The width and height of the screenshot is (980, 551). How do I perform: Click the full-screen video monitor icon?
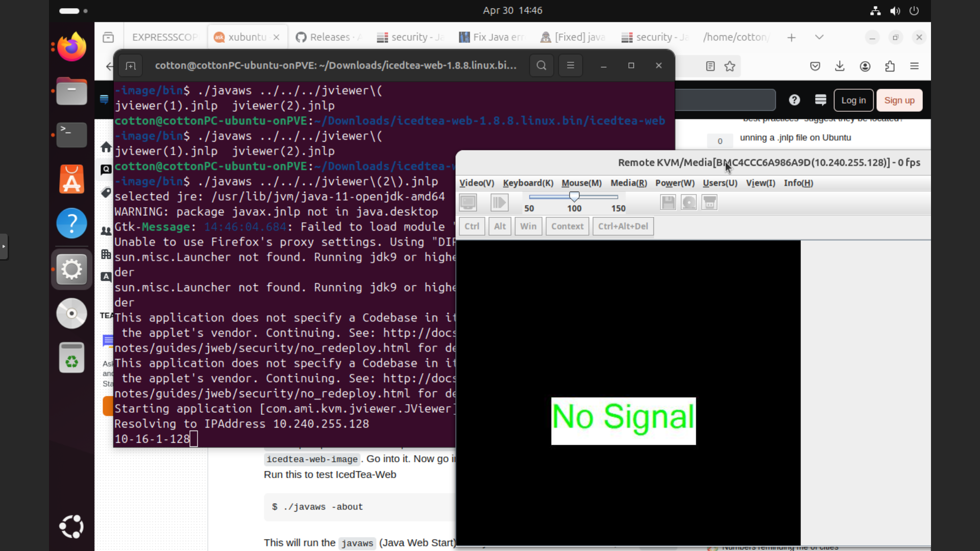[x=468, y=203]
